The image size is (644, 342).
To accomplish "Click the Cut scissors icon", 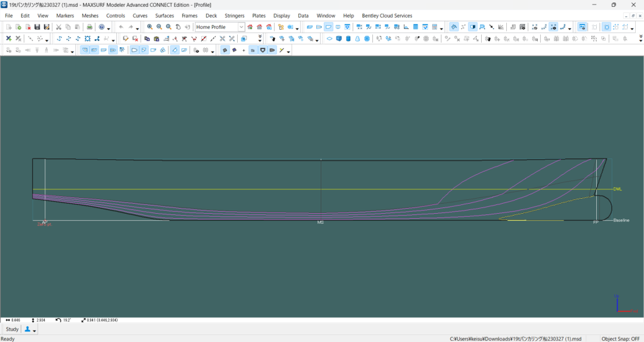I will pos(58,27).
